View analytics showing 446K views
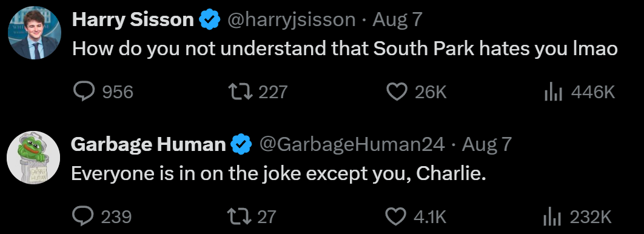 (x=579, y=92)
